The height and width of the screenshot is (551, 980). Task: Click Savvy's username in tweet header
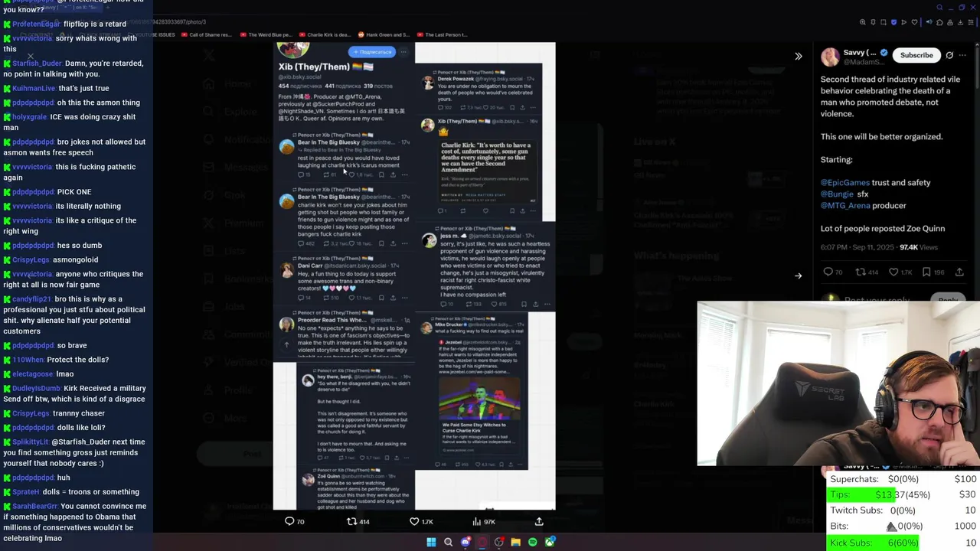click(860, 53)
